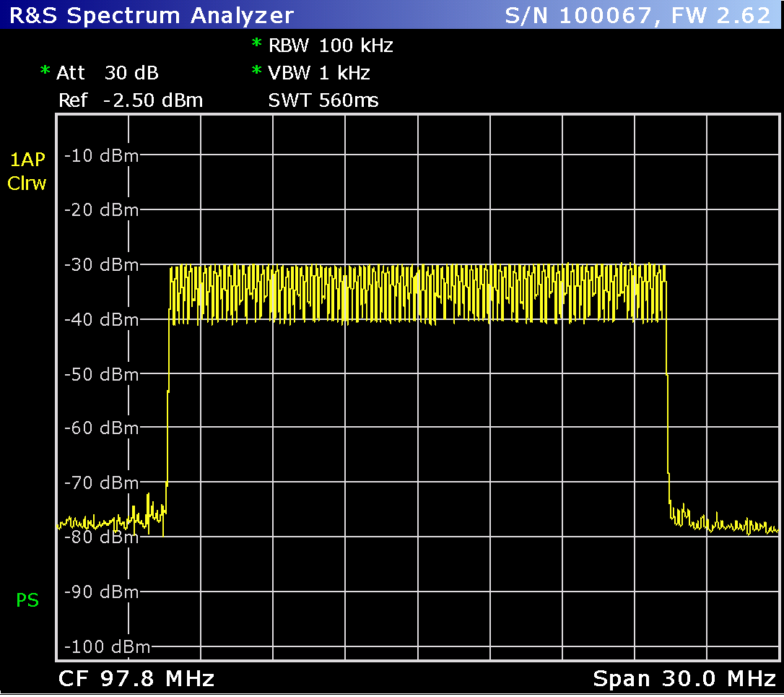Click the green asterisk beside RBW
Screen dimensions: 784x697
point(256,43)
